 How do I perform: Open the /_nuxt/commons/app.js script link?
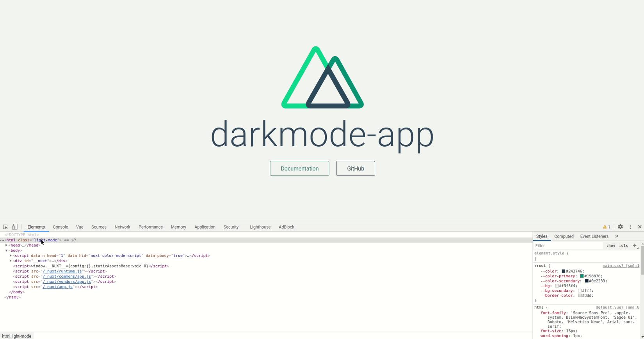[67, 277]
